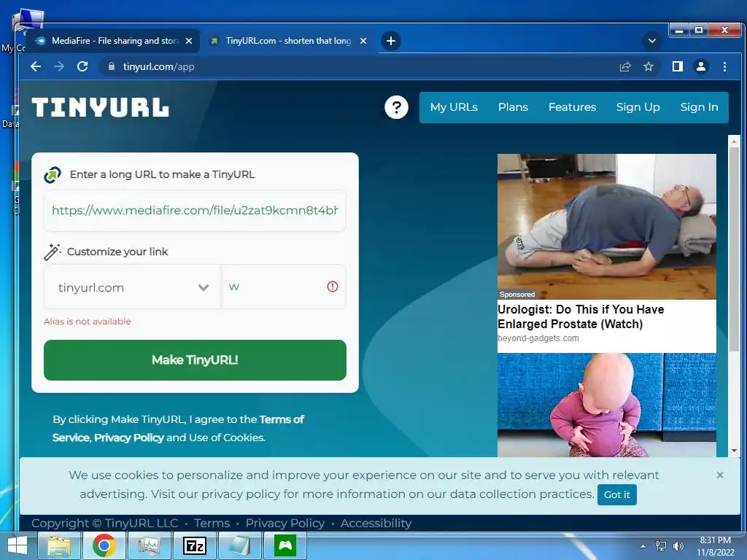Click the network tray icon
Image resolution: width=747 pixels, height=560 pixels.
[661, 546]
